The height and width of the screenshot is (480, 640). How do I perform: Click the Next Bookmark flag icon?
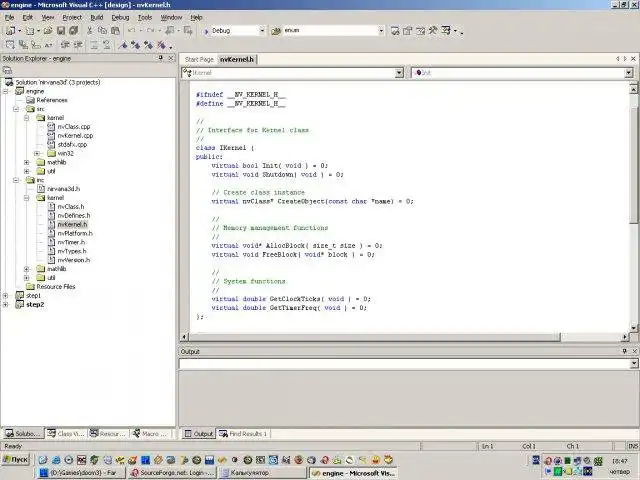[135, 45]
